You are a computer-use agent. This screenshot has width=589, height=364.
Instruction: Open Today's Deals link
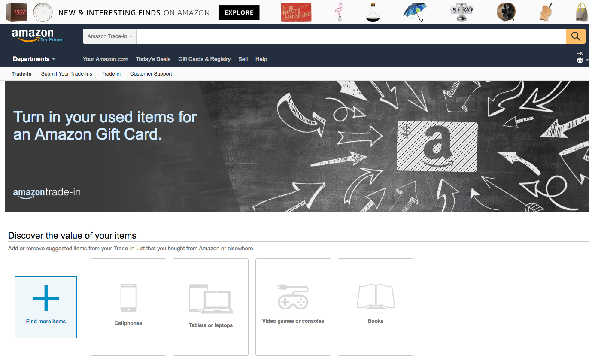[x=153, y=59]
